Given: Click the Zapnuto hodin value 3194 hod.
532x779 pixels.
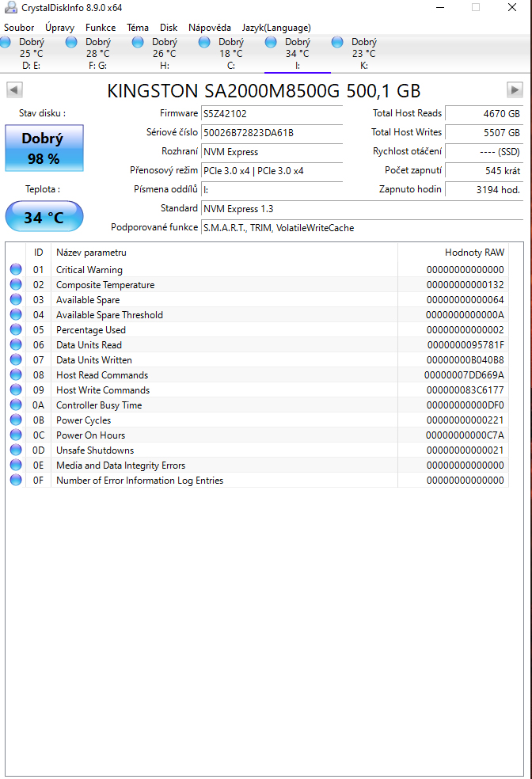Looking at the screenshot, I should [x=484, y=190].
